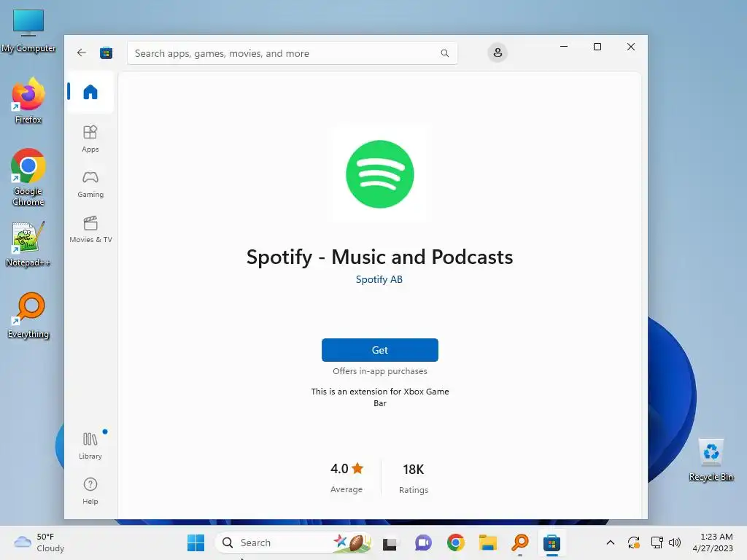The image size is (747, 560).
Task: Open Everything search from the taskbar
Action: [520, 542]
